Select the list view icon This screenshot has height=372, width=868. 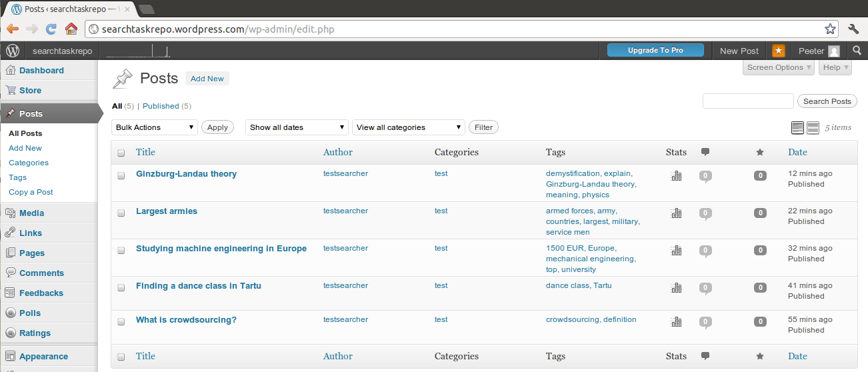(x=797, y=127)
